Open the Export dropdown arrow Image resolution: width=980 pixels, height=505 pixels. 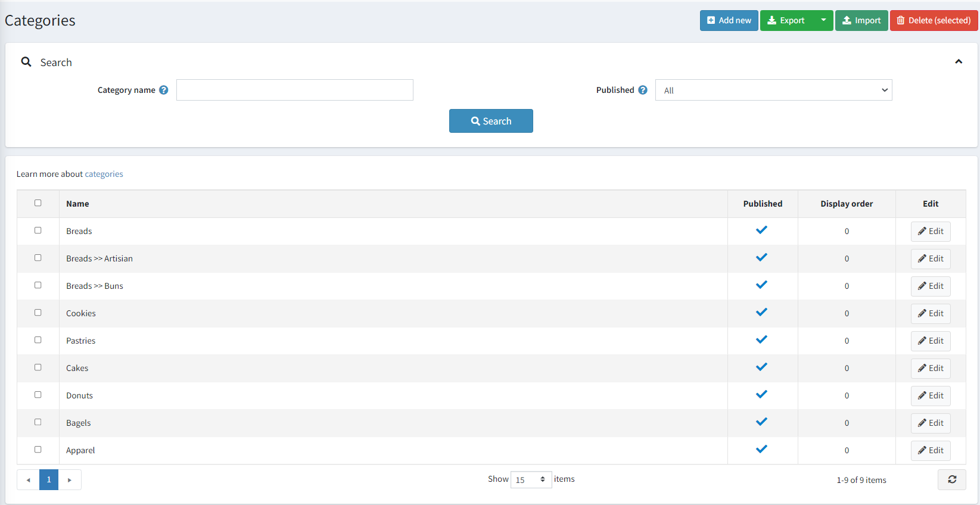click(x=823, y=20)
